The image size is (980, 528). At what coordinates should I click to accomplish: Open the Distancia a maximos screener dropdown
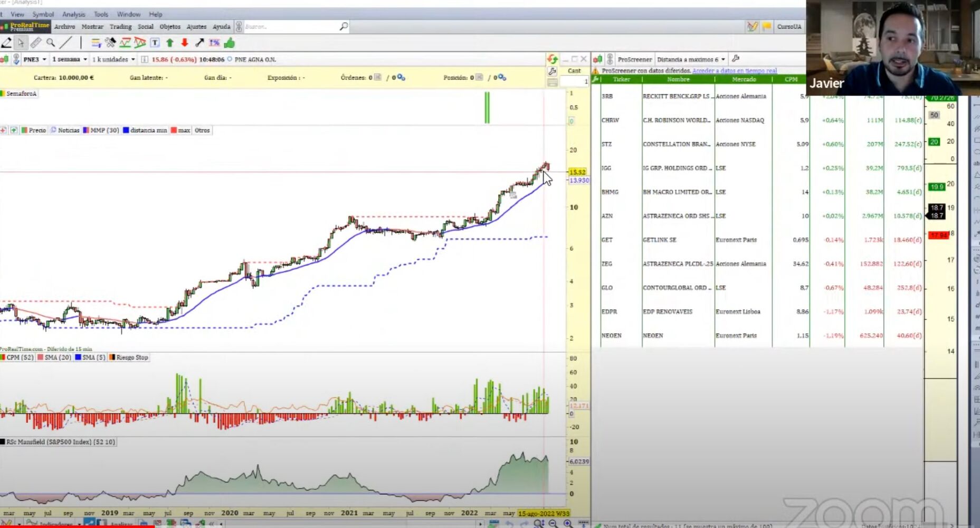(x=691, y=59)
